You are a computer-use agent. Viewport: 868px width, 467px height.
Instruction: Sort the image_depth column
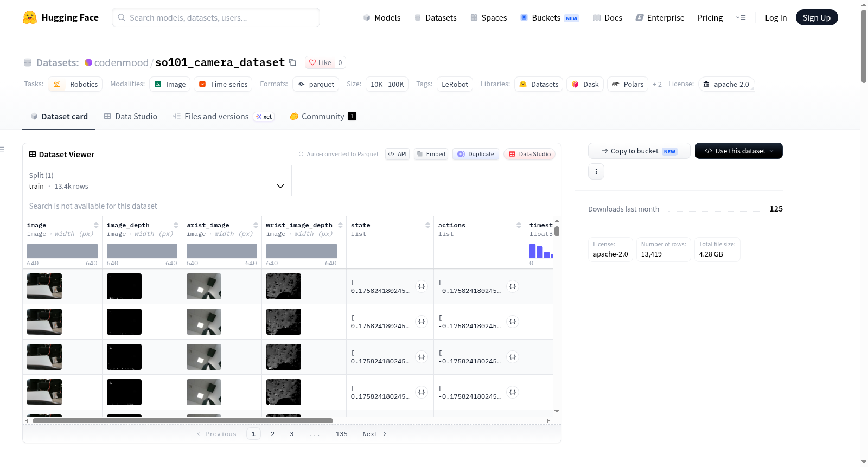click(176, 225)
